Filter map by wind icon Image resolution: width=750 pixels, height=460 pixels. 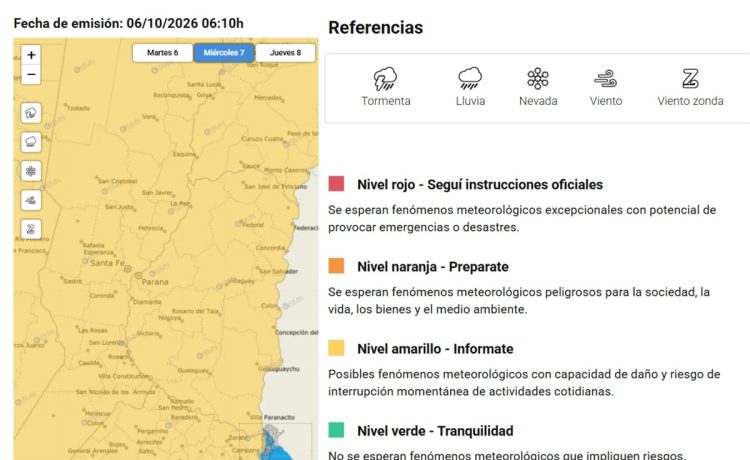pos(31,200)
